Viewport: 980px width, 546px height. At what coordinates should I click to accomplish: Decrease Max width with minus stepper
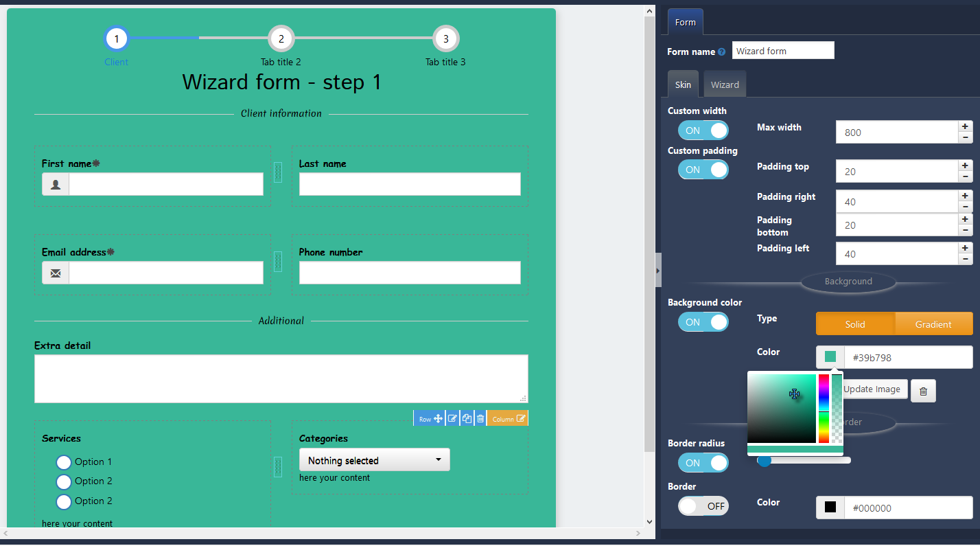click(966, 138)
